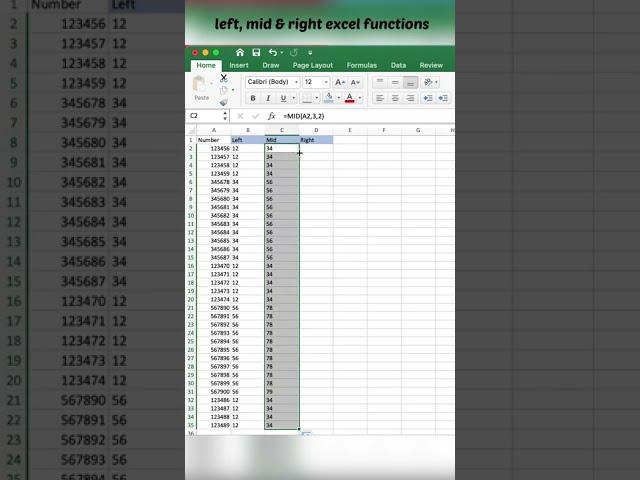Toggle underline formatting
The image size is (640, 480).
[x=283, y=98]
